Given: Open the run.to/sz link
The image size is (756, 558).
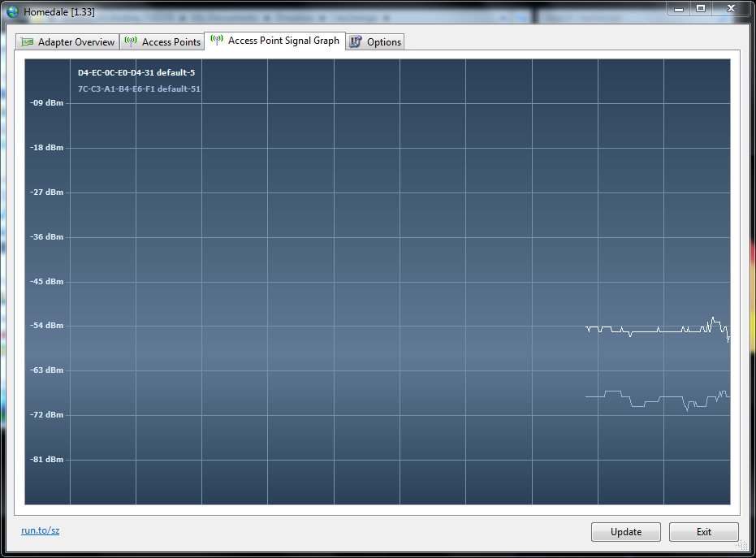Looking at the screenshot, I should point(40,530).
